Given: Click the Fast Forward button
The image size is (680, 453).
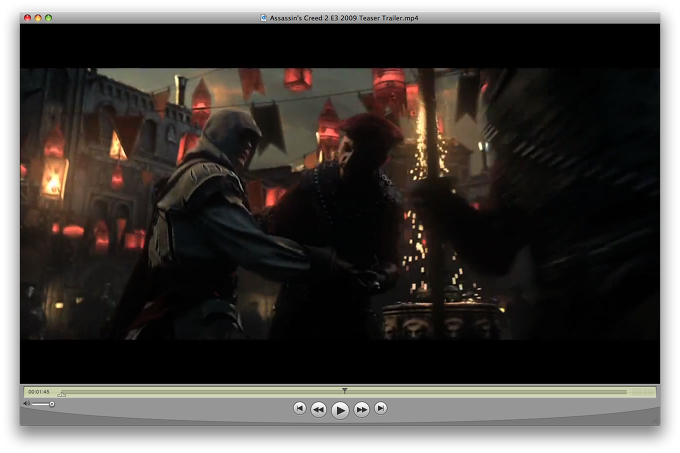Looking at the screenshot, I should pos(361,409).
